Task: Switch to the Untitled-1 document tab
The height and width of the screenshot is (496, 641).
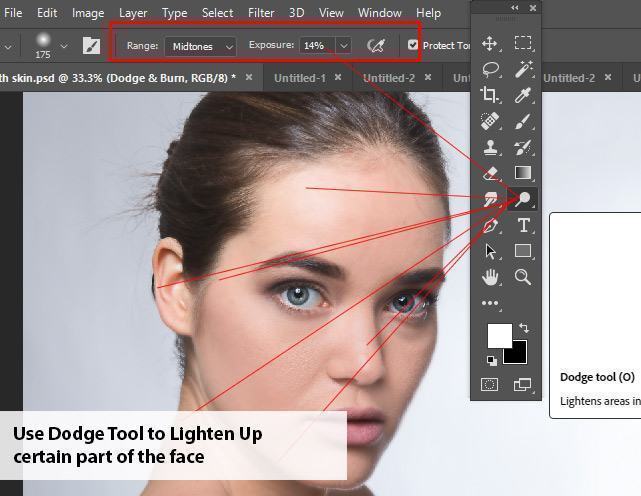Action: (x=299, y=78)
